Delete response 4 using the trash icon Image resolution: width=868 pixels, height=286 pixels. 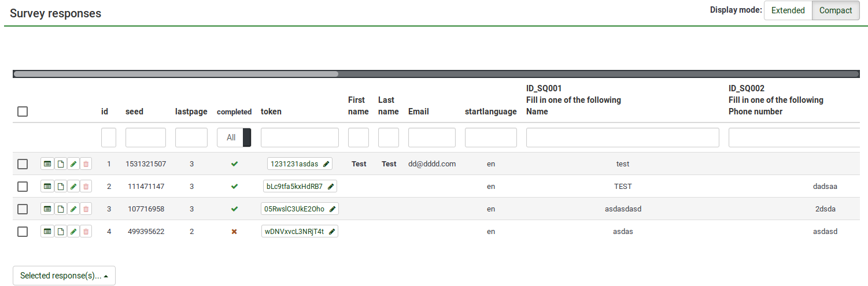click(x=86, y=232)
